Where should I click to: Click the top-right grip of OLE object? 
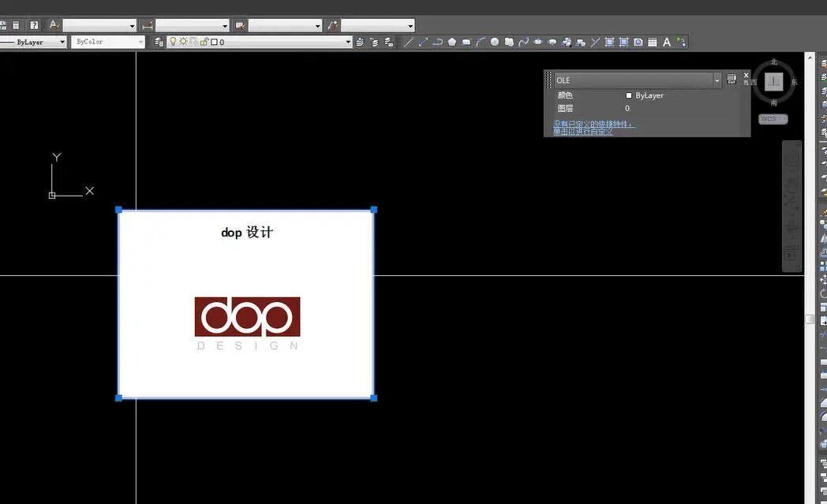[373, 210]
